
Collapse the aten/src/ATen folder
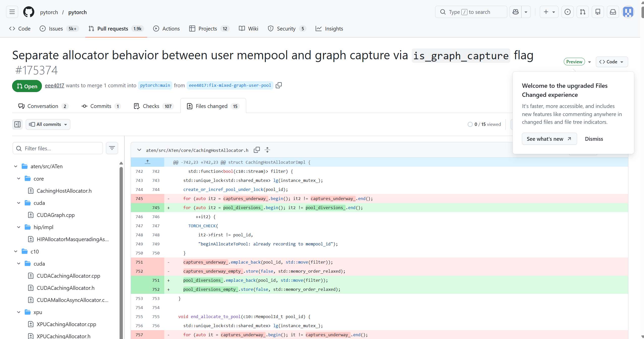tap(16, 166)
